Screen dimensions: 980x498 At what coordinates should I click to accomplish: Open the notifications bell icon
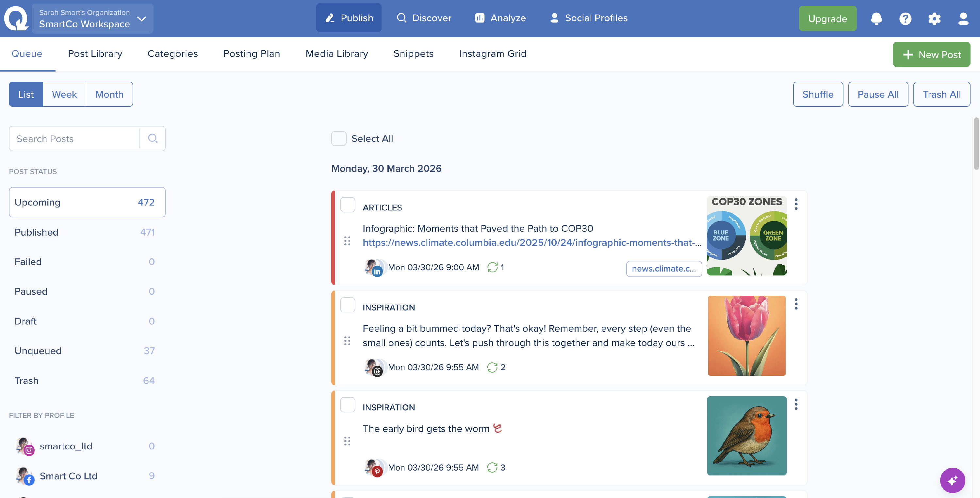[x=876, y=18]
